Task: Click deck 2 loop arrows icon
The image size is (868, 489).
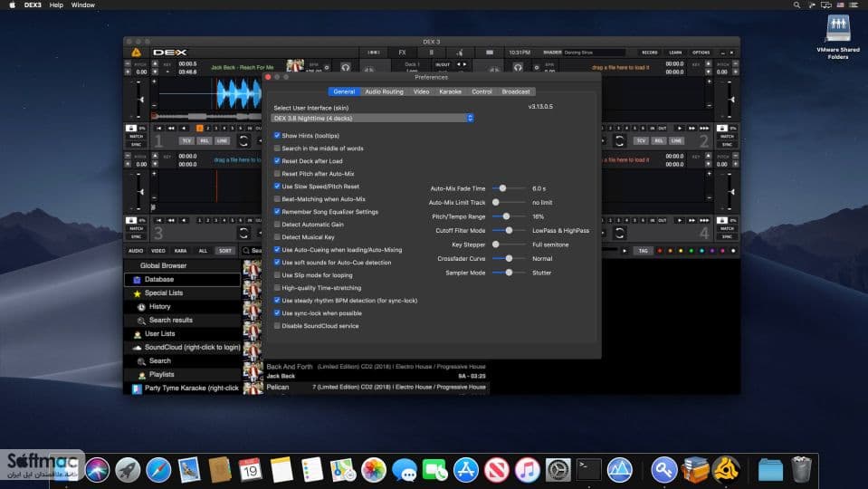Action: pyautogui.click(x=619, y=140)
